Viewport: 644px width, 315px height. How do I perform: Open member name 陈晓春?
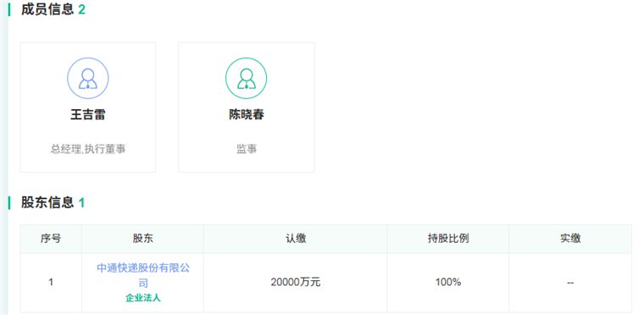coord(247,114)
